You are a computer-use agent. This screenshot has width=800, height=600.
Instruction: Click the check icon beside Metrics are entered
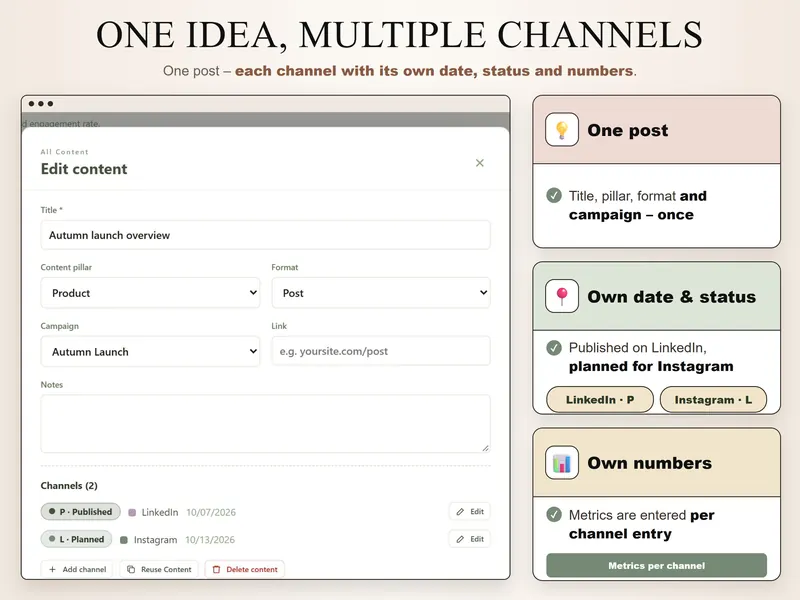click(x=554, y=514)
